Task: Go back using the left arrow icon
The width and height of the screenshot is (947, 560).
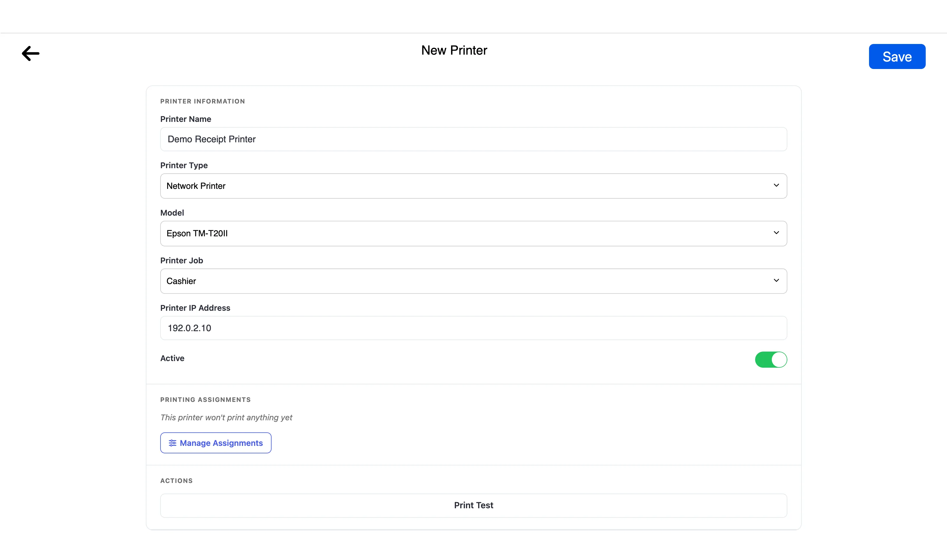Action: (x=30, y=53)
